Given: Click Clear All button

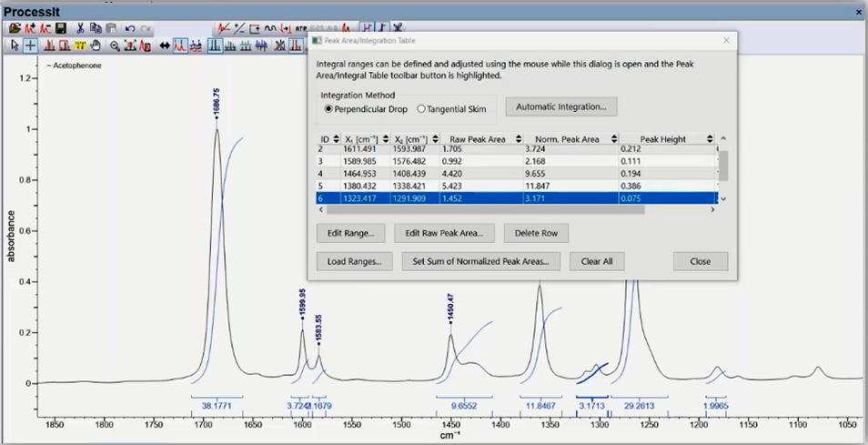Looking at the screenshot, I should (597, 261).
